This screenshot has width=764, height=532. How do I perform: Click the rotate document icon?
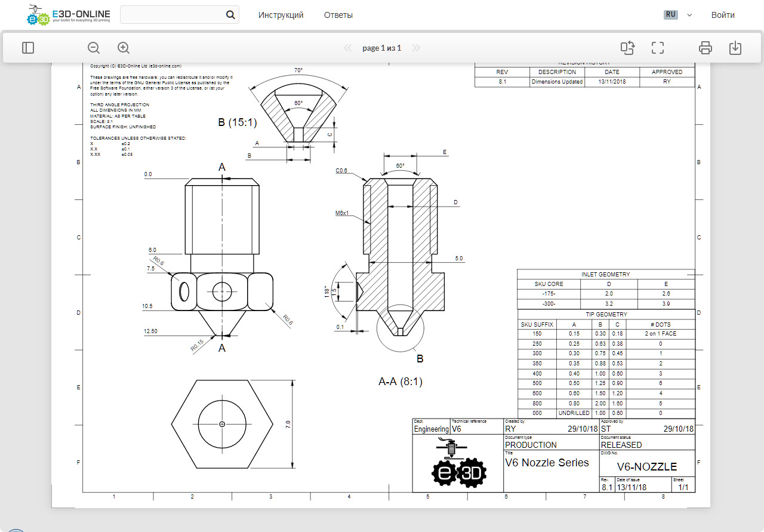click(627, 48)
